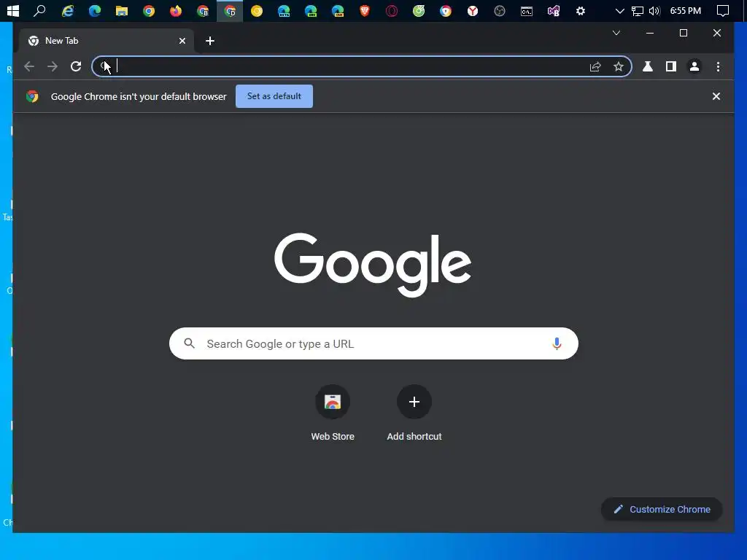Launch Firefox from the taskbar

pos(175,10)
